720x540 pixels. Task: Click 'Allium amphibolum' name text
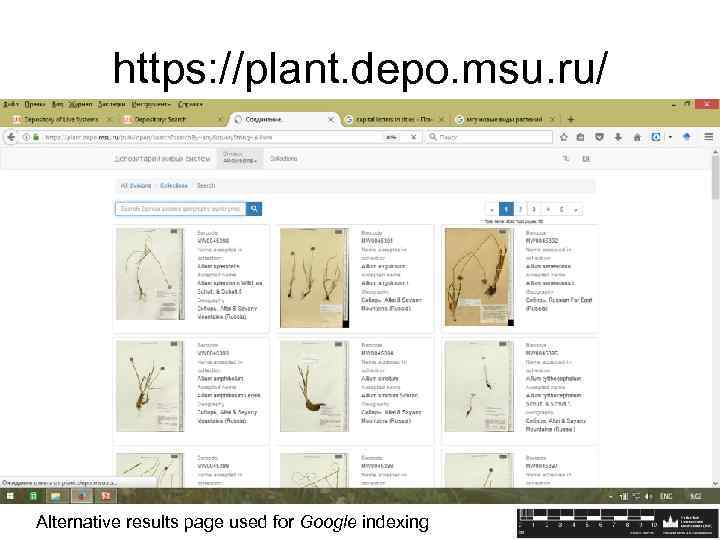click(x=220, y=379)
